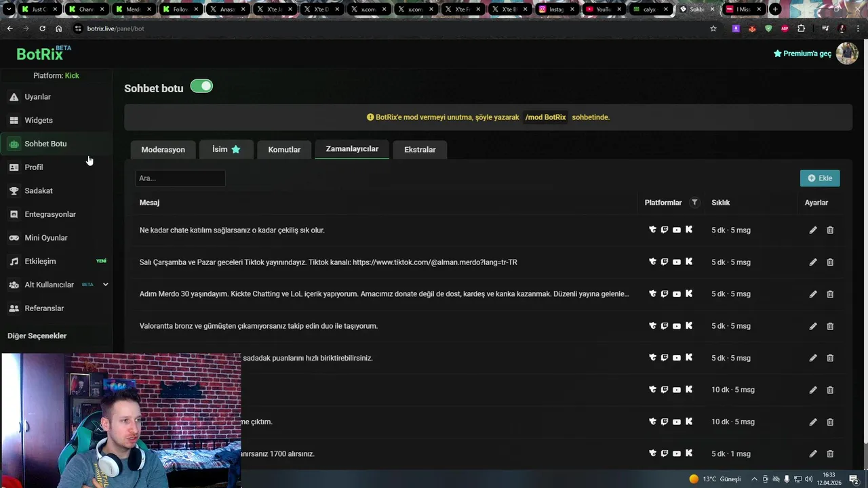The height and width of the screenshot is (488, 868).
Task: Click YouTube platform icon in Tiktok row
Action: tap(677, 262)
